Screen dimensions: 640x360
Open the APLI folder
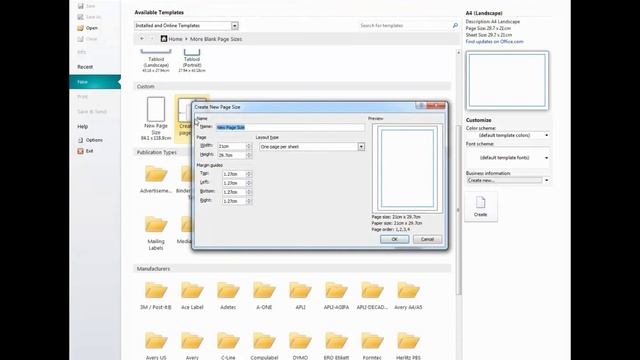(x=300, y=296)
